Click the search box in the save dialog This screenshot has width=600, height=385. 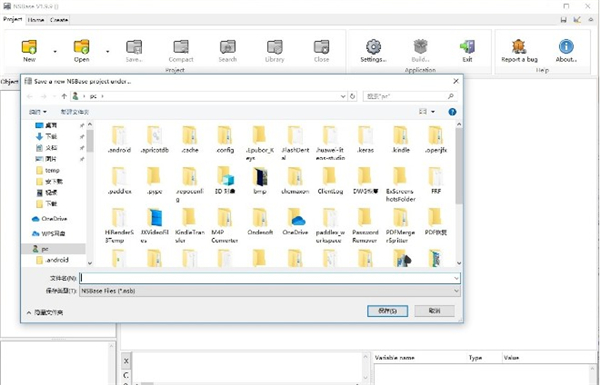click(410, 96)
